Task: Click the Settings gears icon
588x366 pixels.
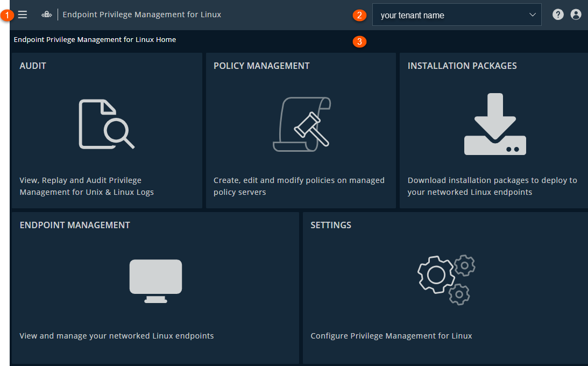Action: [447, 280]
